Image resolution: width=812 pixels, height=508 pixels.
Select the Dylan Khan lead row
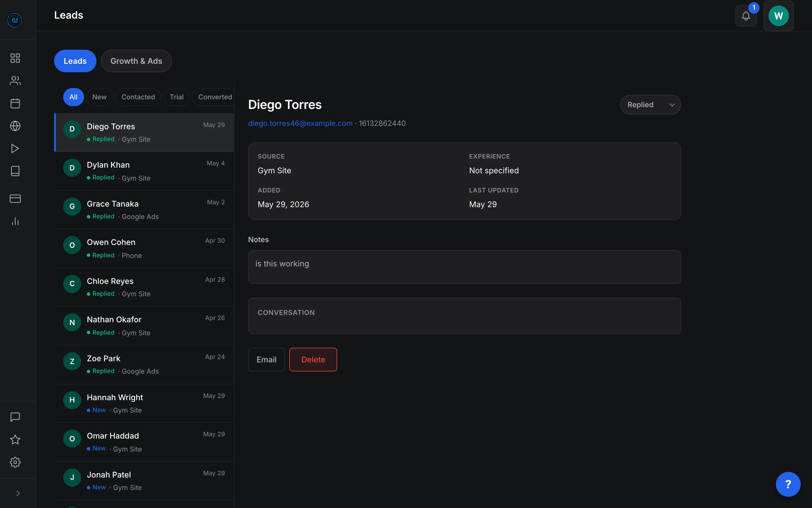144,171
